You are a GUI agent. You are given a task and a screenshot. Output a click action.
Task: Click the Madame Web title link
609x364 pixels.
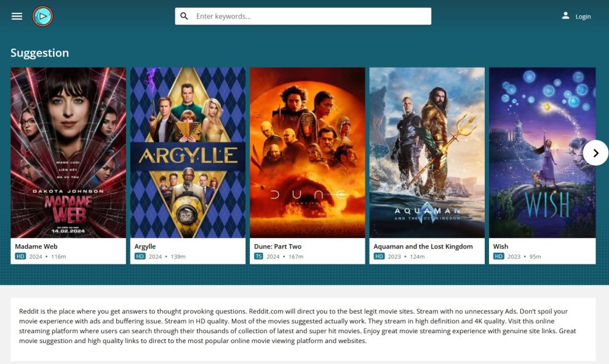pyautogui.click(x=36, y=247)
